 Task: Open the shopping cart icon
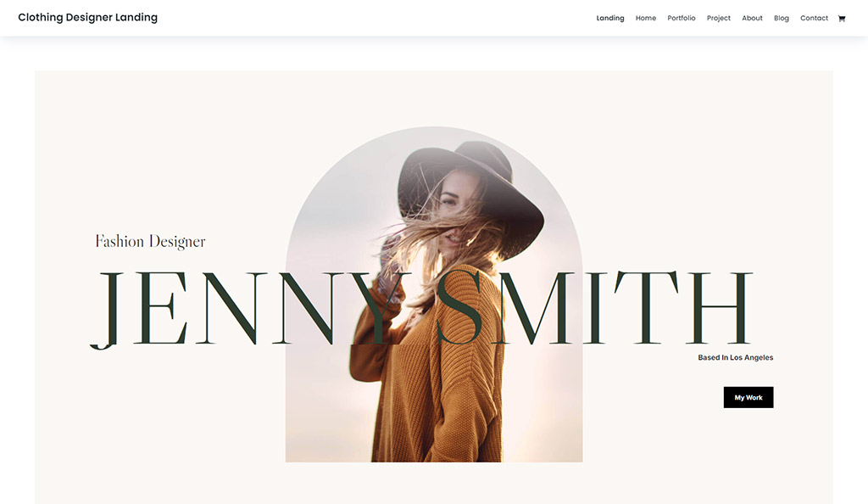842,19
